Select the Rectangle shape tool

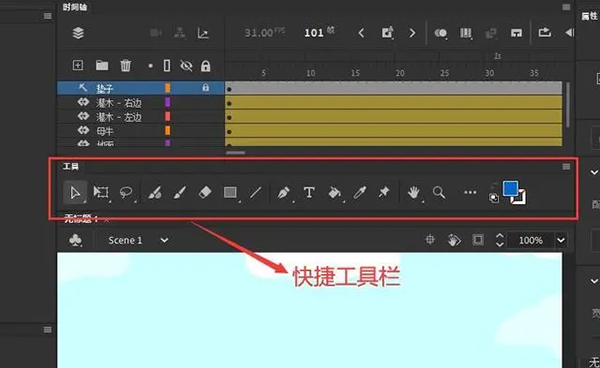230,192
